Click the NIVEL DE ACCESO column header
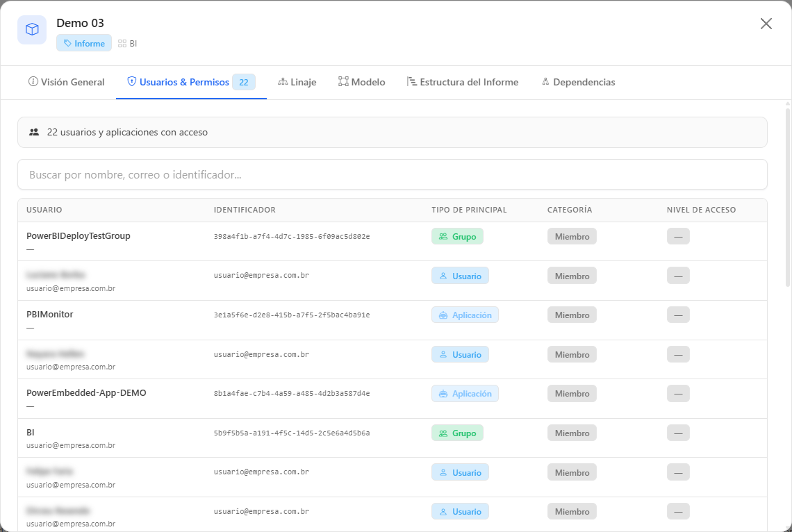 [x=701, y=210]
